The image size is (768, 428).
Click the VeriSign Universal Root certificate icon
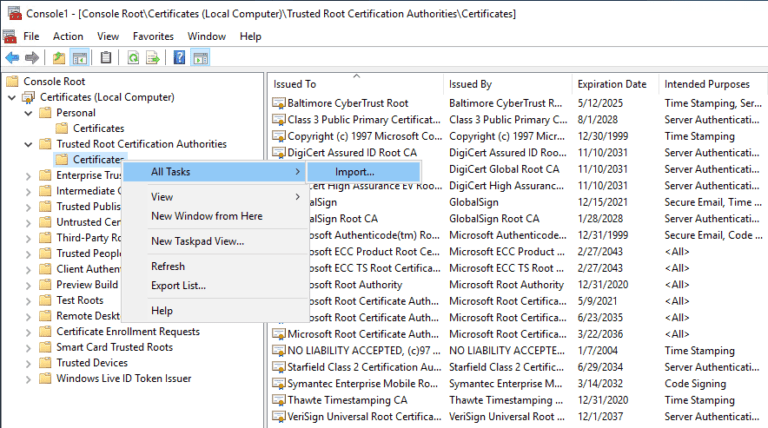point(279,417)
